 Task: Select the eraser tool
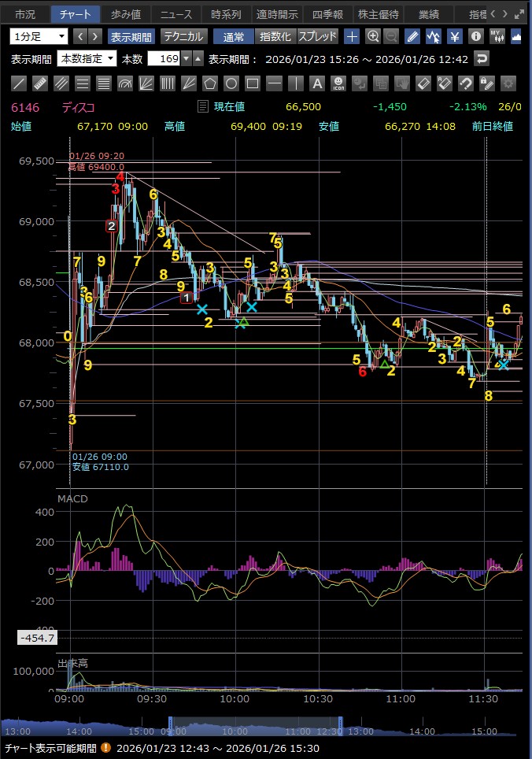click(x=423, y=83)
